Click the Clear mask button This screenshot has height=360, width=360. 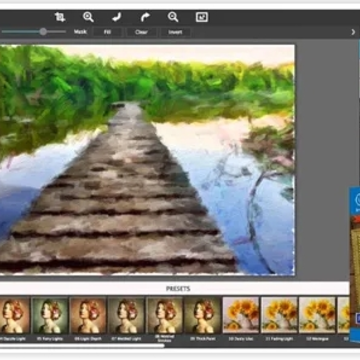[141, 32]
